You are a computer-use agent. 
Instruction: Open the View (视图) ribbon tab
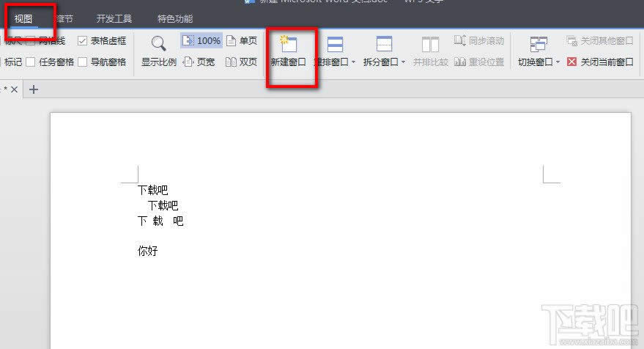(23, 18)
